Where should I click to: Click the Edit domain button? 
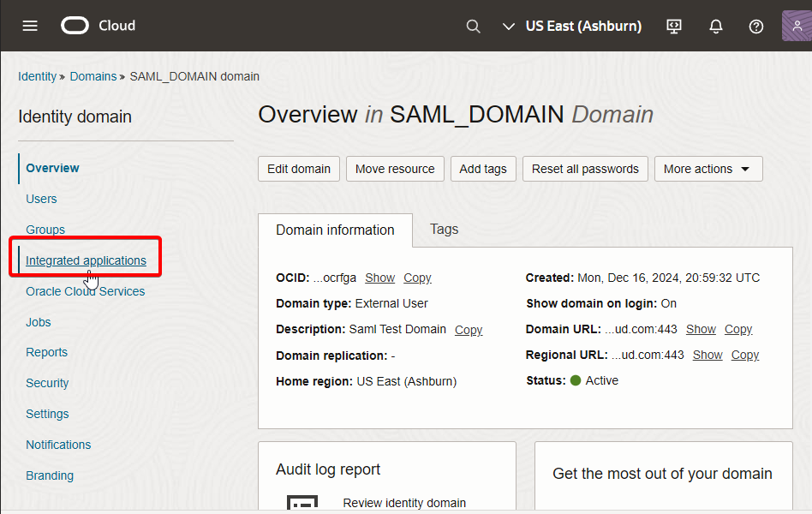click(x=299, y=169)
